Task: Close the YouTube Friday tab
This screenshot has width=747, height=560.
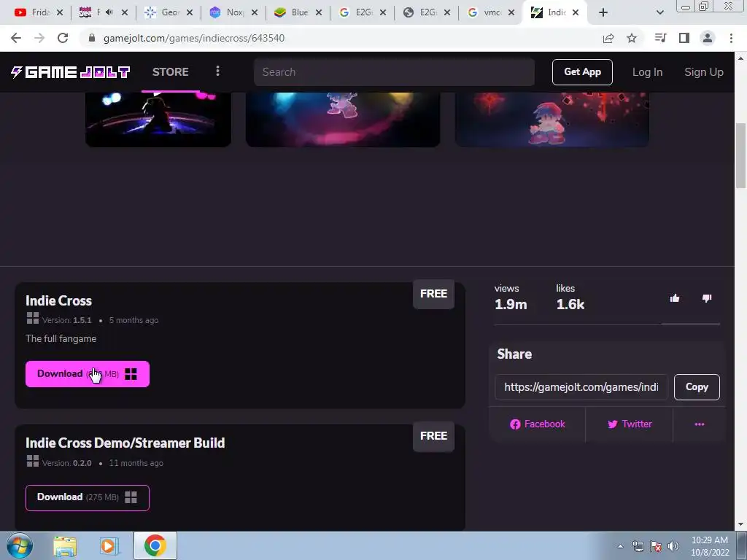Action: (x=60, y=13)
